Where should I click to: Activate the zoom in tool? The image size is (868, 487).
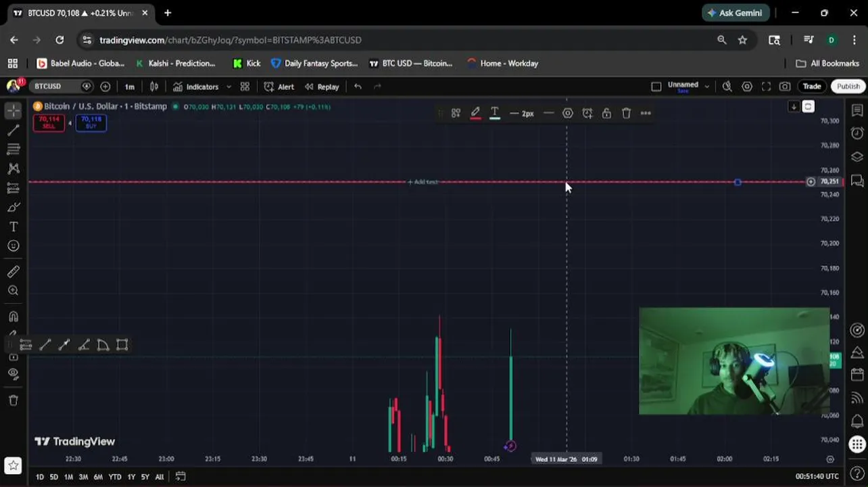(14, 291)
